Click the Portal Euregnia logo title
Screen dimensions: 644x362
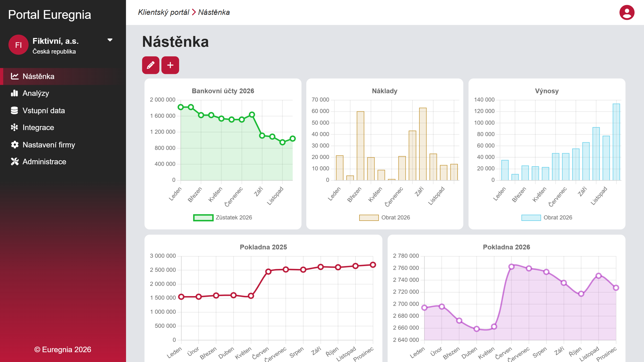[x=50, y=15]
